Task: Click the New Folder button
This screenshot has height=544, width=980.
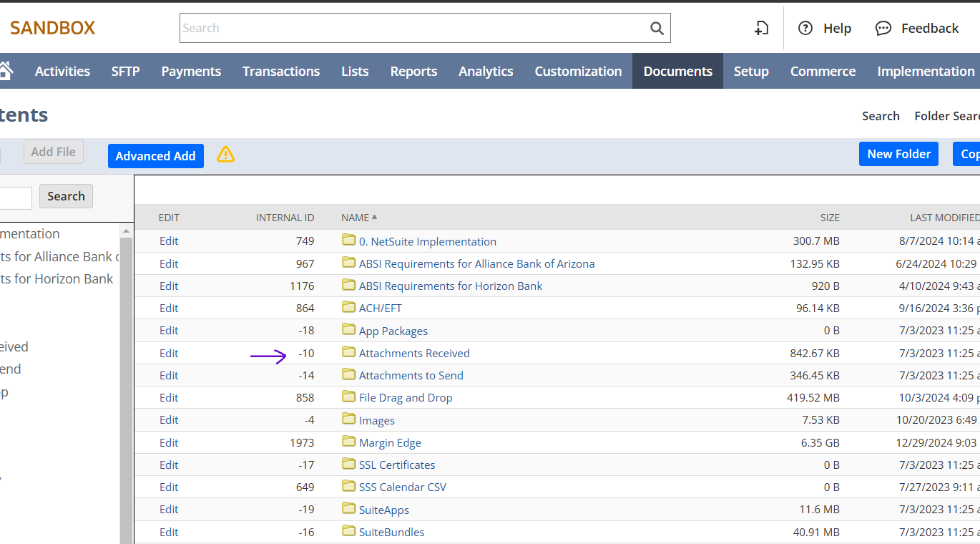Action: 898,154
